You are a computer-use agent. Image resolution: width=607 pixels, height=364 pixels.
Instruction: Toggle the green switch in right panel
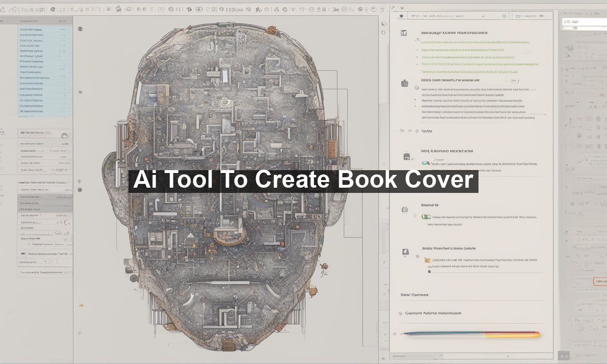point(427,217)
